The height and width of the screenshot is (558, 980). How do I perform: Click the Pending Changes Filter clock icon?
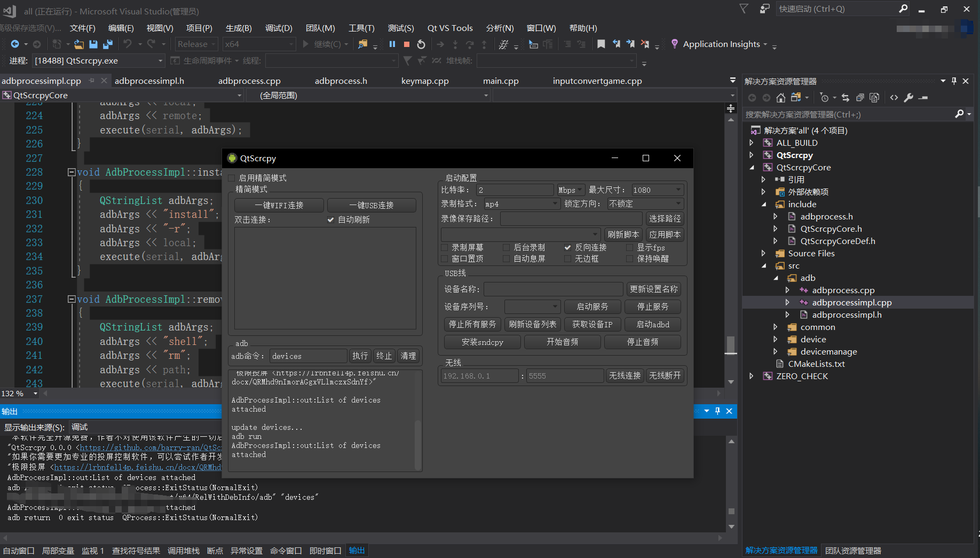click(825, 98)
